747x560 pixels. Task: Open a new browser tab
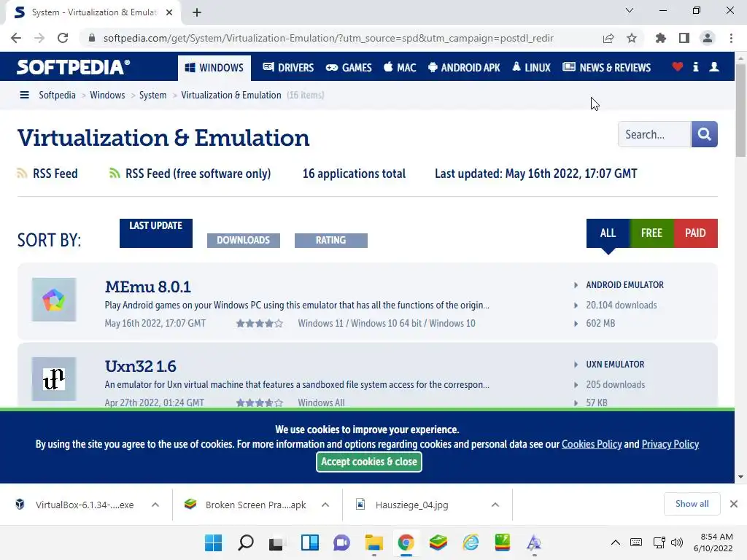[197, 12]
